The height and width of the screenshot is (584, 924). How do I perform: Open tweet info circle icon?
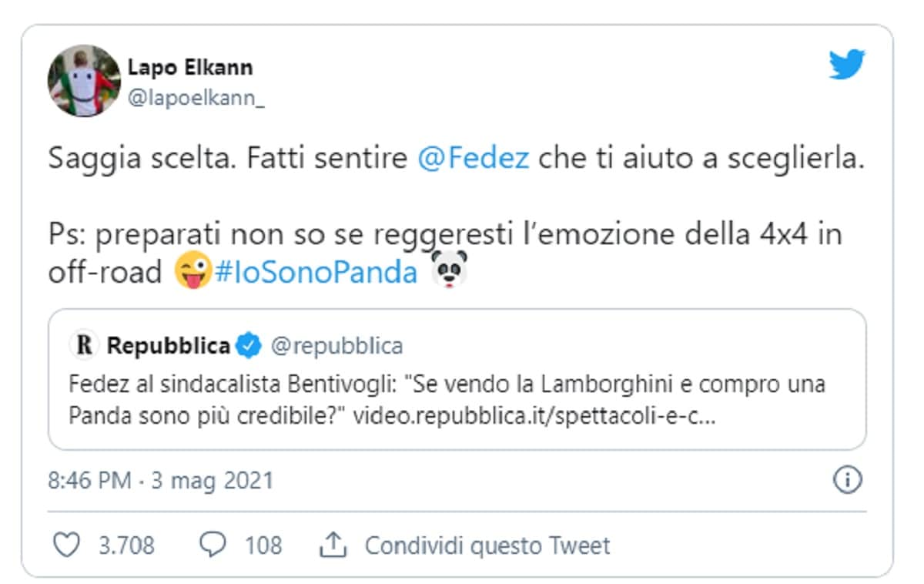[x=847, y=481]
